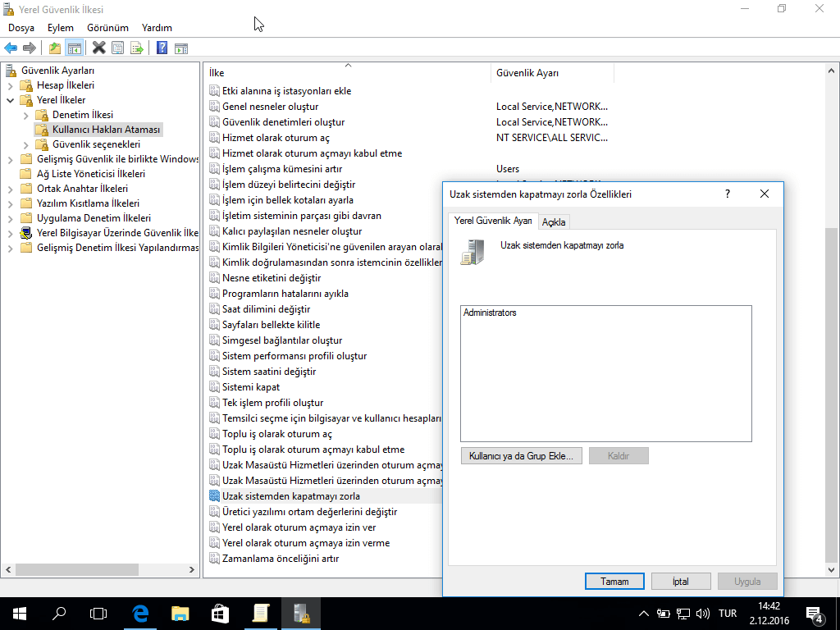Toggle the Show/Hide Console Tree icon
Screen dimensions: 840x630
74,48
